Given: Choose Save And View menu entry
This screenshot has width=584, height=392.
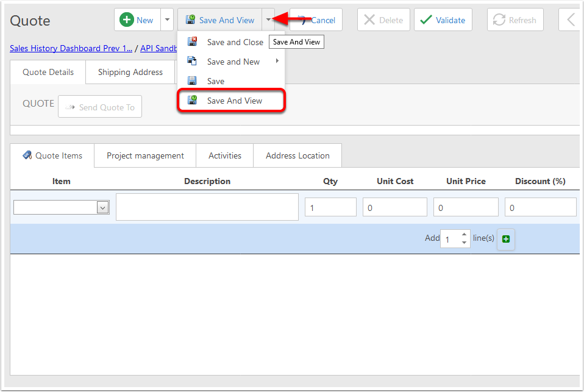Looking at the screenshot, I should (x=231, y=101).
